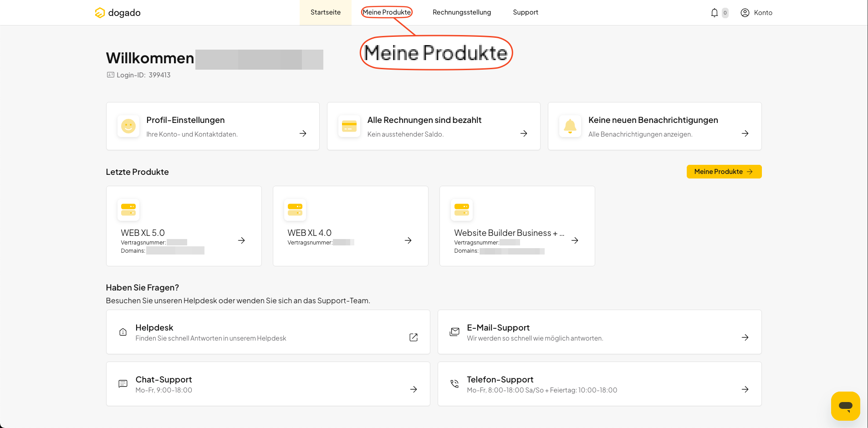Viewport: 868px width, 428px height.
Task: Click the credit card invoices icon
Action: [349, 126]
